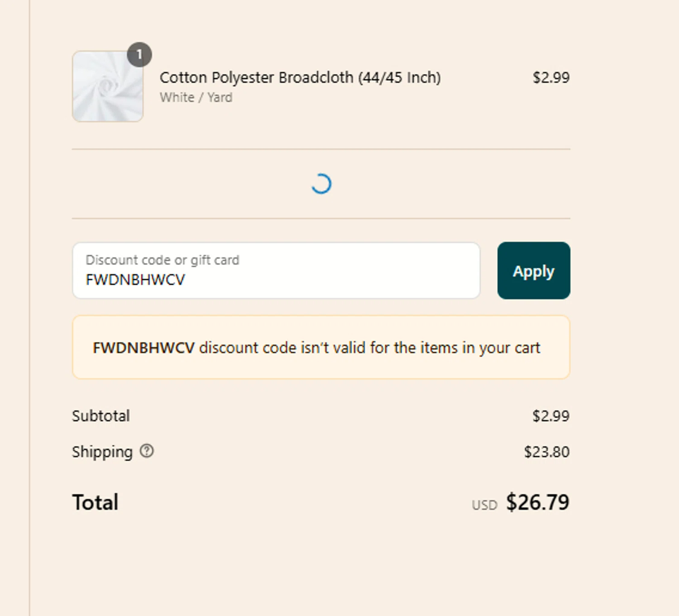This screenshot has width=679, height=616.
Task: Click the typed FWDNBHWCV code in discount field
Action: (x=135, y=280)
